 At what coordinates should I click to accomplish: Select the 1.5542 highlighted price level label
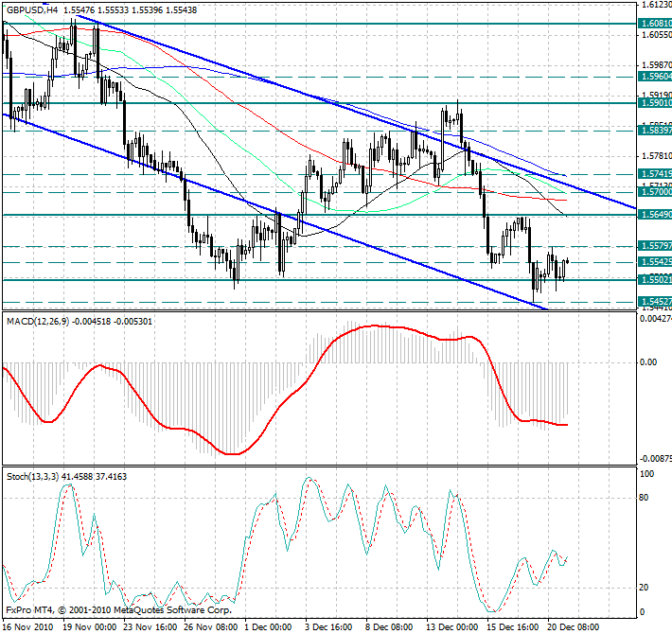tap(655, 262)
